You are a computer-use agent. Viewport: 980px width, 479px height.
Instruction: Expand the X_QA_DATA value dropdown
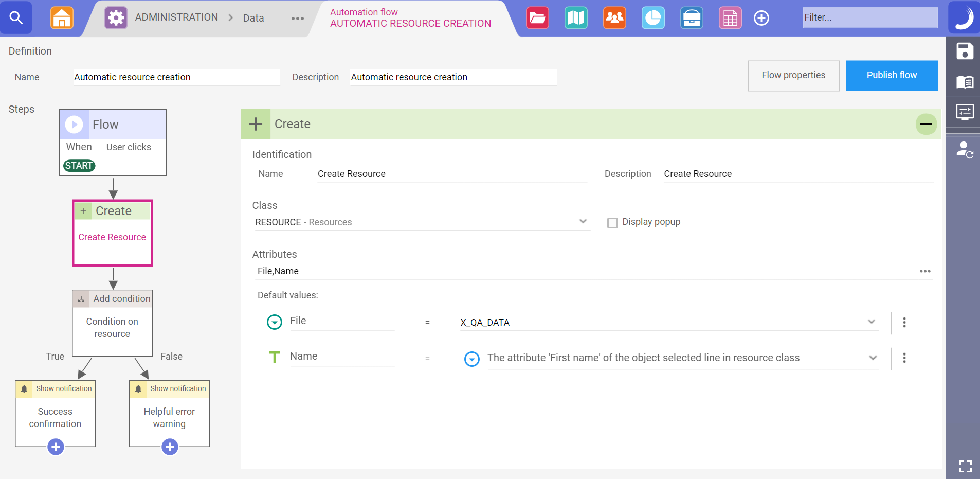[x=871, y=322]
